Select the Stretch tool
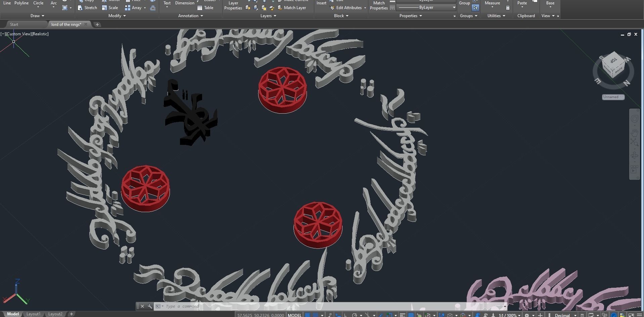 (x=87, y=8)
